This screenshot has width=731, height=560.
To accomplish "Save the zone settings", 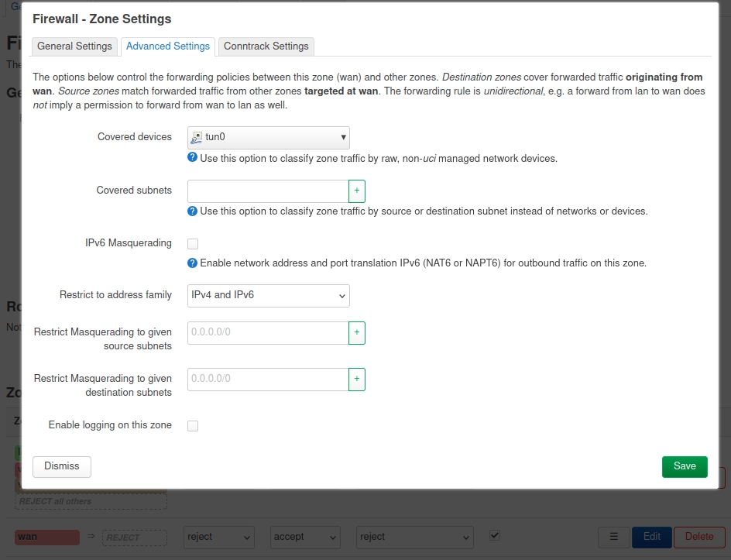I will coord(685,467).
